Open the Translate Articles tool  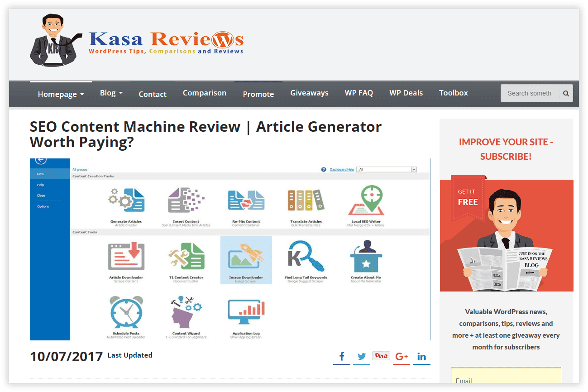click(x=306, y=204)
